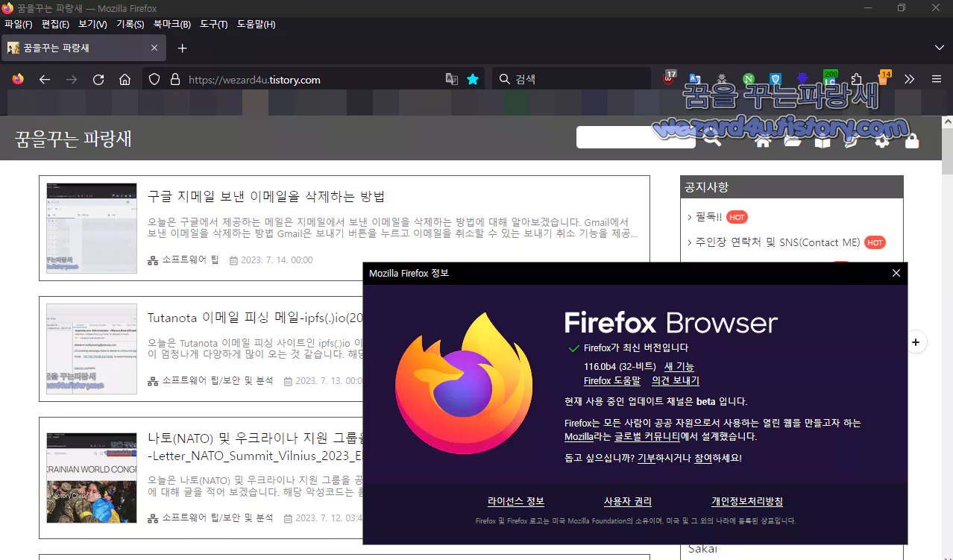Click the 참여 get involved link

click(x=702, y=458)
